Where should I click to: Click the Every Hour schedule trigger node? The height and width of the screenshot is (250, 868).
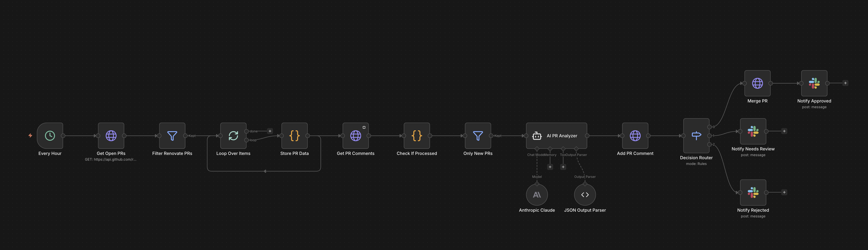click(50, 135)
